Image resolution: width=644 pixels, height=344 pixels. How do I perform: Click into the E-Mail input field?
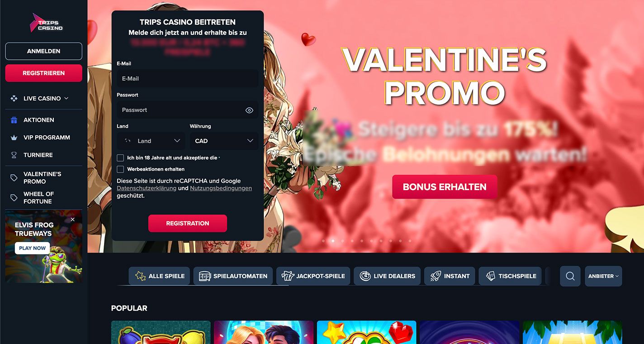pyautogui.click(x=188, y=78)
